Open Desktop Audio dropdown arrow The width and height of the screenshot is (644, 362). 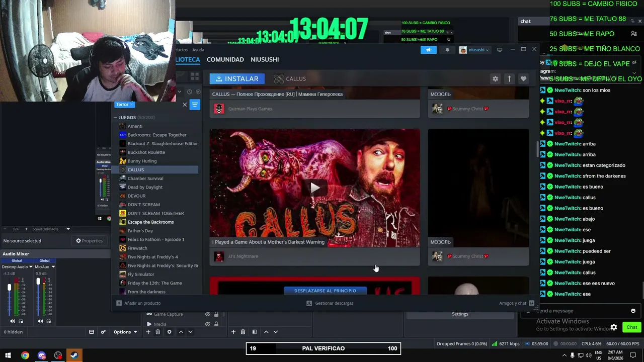31,267
